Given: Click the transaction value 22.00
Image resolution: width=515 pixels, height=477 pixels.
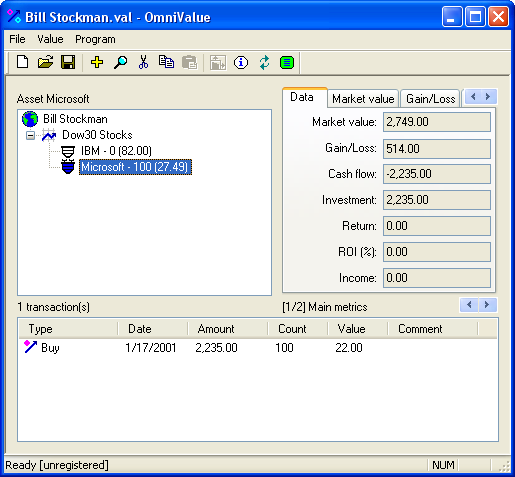Looking at the screenshot, I should click(x=349, y=348).
